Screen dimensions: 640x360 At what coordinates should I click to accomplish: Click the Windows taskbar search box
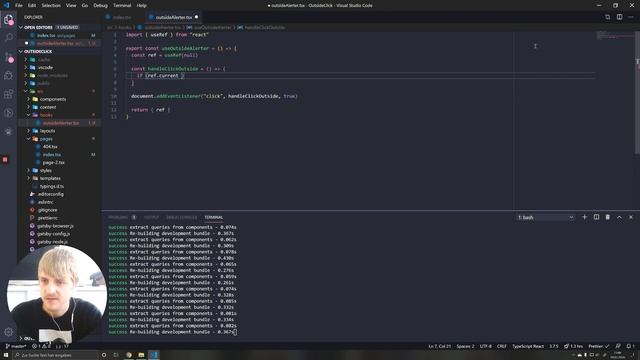(55, 355)
